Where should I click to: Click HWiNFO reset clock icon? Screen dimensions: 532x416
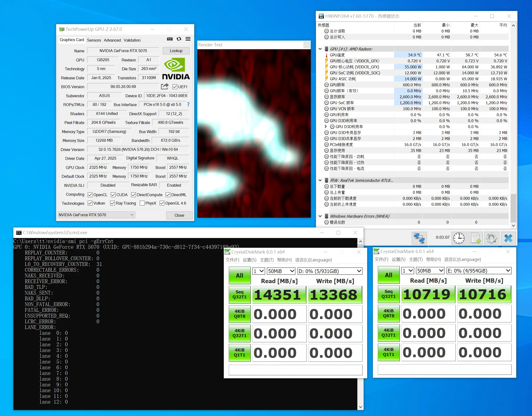pyautogui.click(x=459, y=238)
